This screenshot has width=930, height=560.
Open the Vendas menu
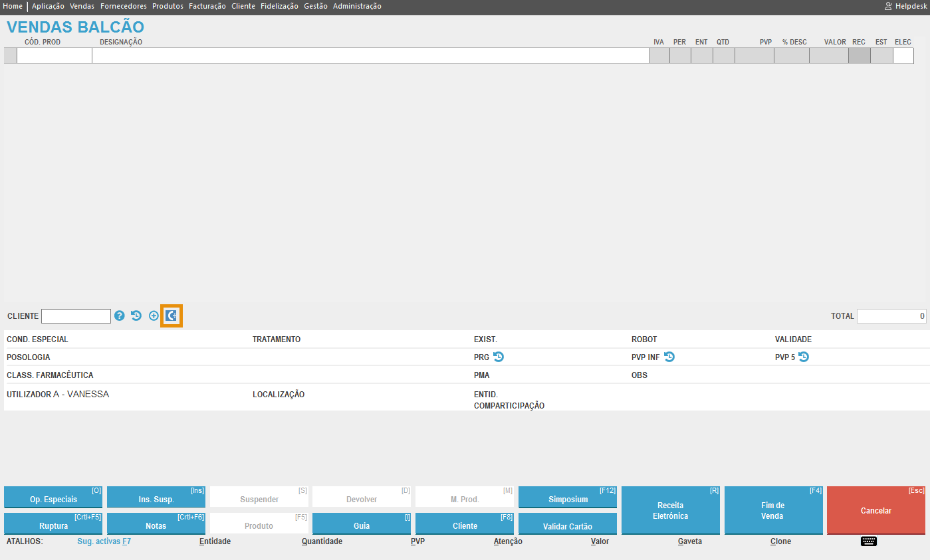click(x=82, y=6)
